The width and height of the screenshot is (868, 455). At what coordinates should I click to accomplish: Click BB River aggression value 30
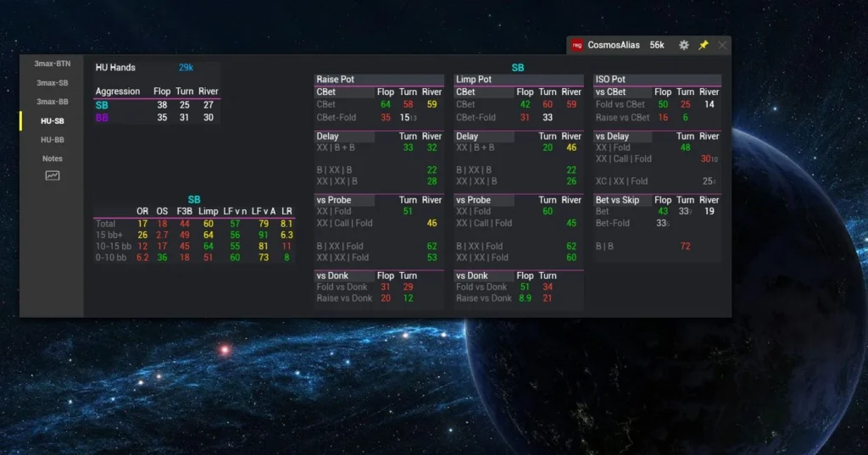point(209,117)
